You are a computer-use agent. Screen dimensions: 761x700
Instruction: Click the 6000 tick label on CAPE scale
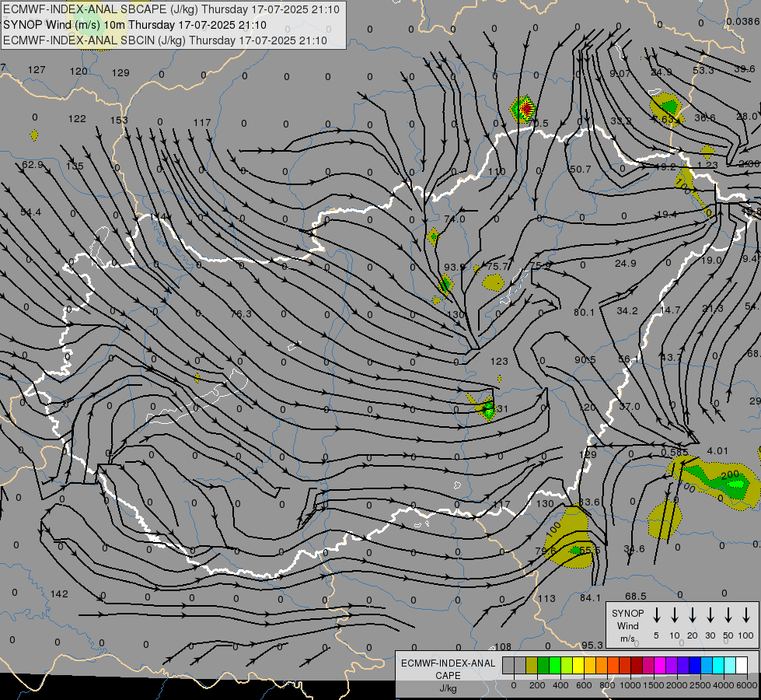(748, 685)
